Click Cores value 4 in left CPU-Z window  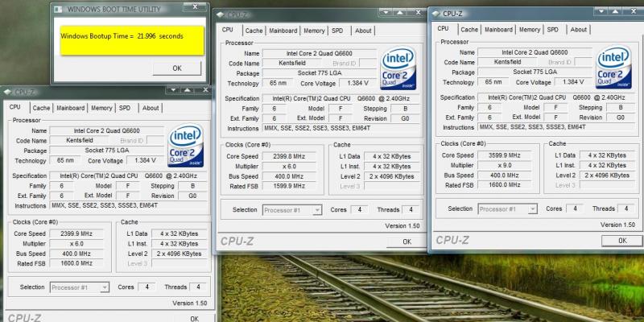147,287
